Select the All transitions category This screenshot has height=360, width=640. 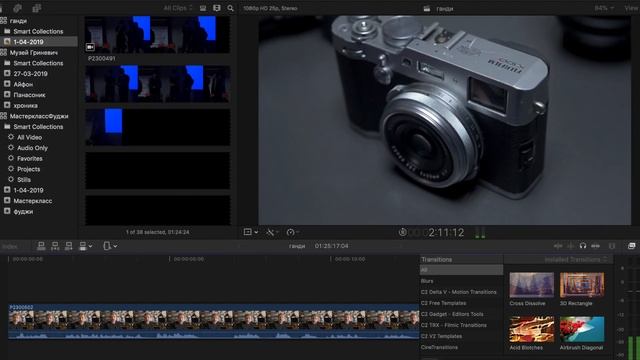(x=461, y=270)
